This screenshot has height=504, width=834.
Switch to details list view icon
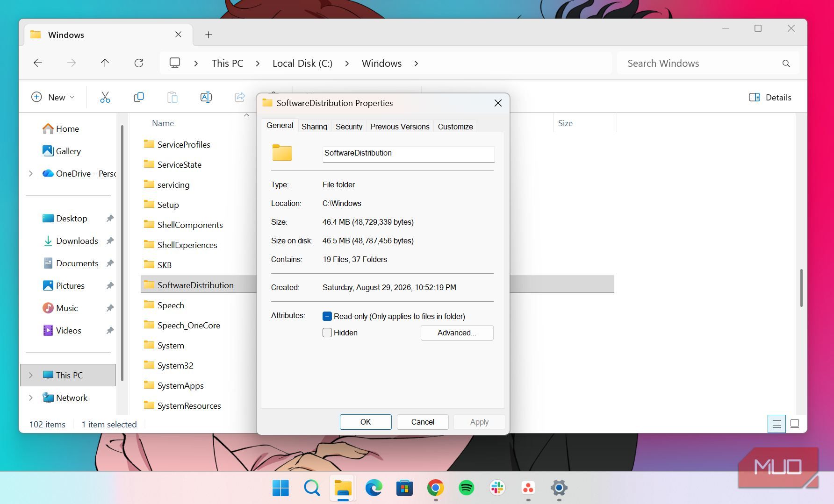[x=776, y=424]
